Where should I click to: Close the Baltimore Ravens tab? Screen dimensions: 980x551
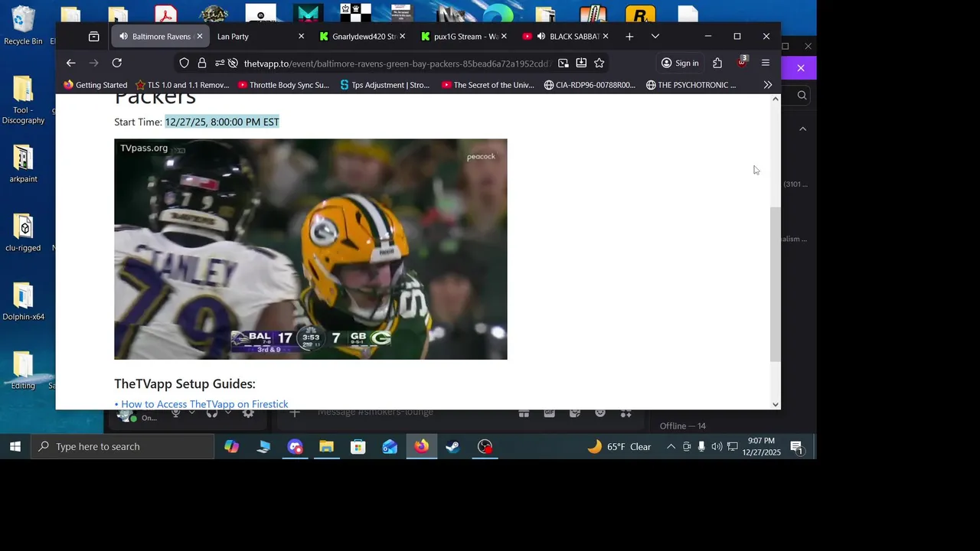click(x=199, y=36)
